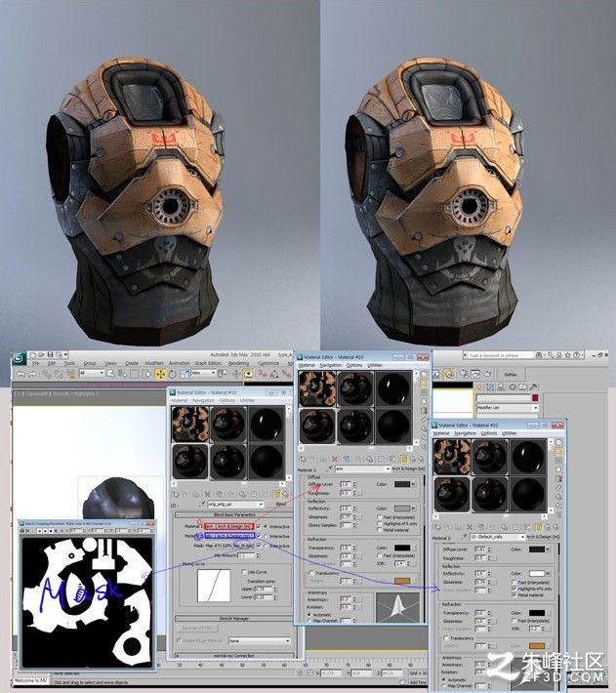Image resolution: width=616 pixels, height=693 pixels.
Task: Click Arch & Design type button in right editor
Action: point(544,537)
